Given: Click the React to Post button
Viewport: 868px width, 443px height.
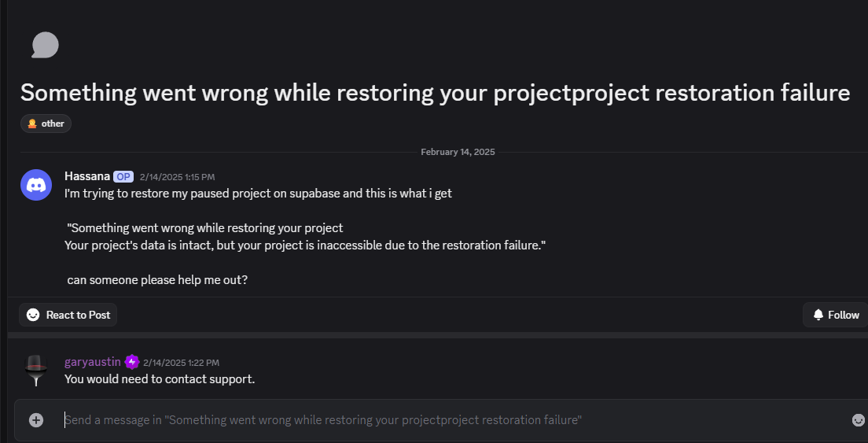Looking at the screenshot, I should tap(68, 315).
